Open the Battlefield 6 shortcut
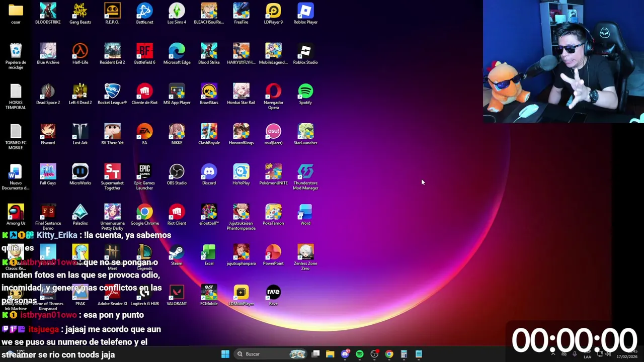The height and width of the screenshot is (362, 644). [144, 54]
